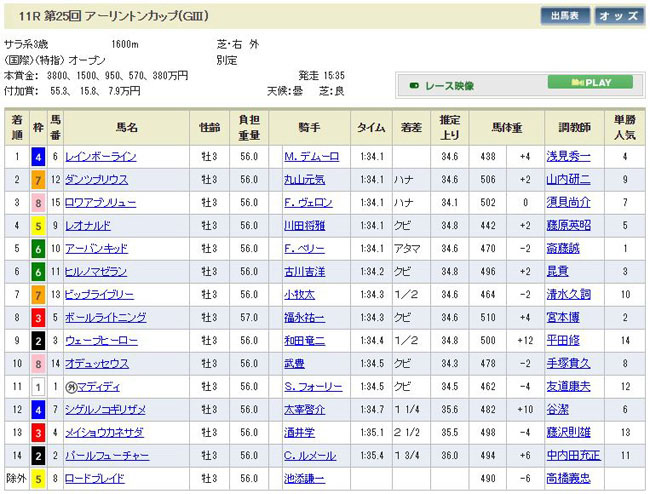650x494 pixels.
Task: Open horse シゲルノコギリザメ link
Action: click(x=106, y=408)
